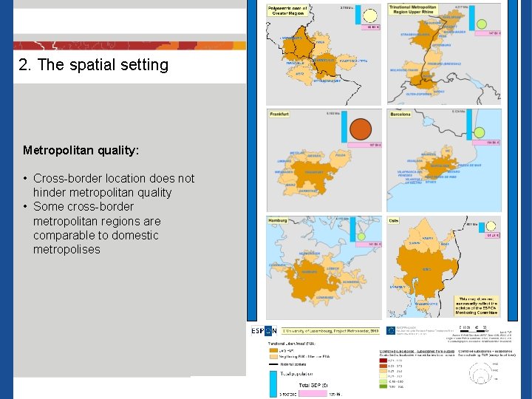This screenshot has width=532, height=399.
Task: Click the ESPON Monitoring Committee disclaimer note
Action: click(x=477, y=306)
